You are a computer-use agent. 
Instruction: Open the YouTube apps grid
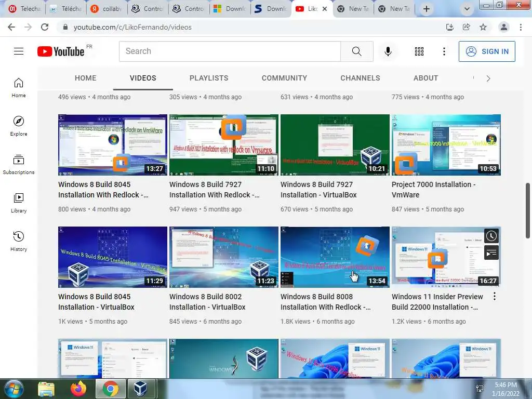[419, 51]
